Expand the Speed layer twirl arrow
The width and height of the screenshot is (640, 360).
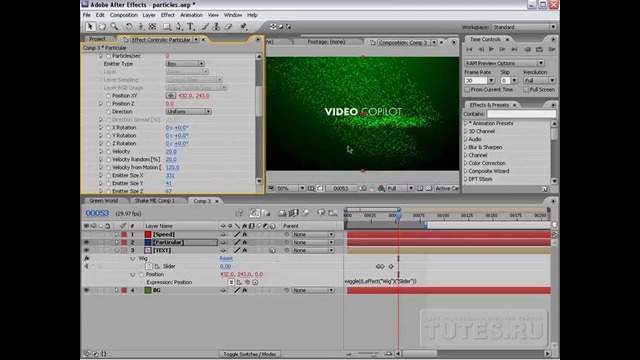pos(117,234)
